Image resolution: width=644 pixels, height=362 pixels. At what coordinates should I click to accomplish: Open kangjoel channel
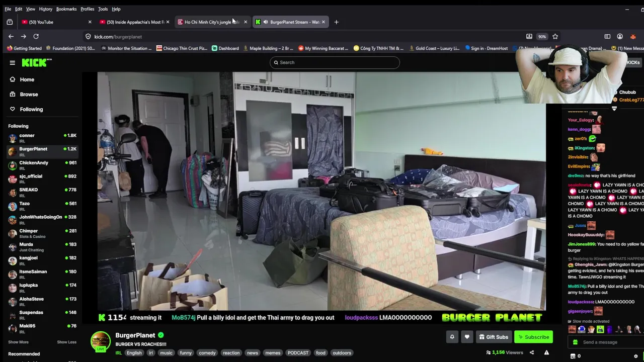42,260
